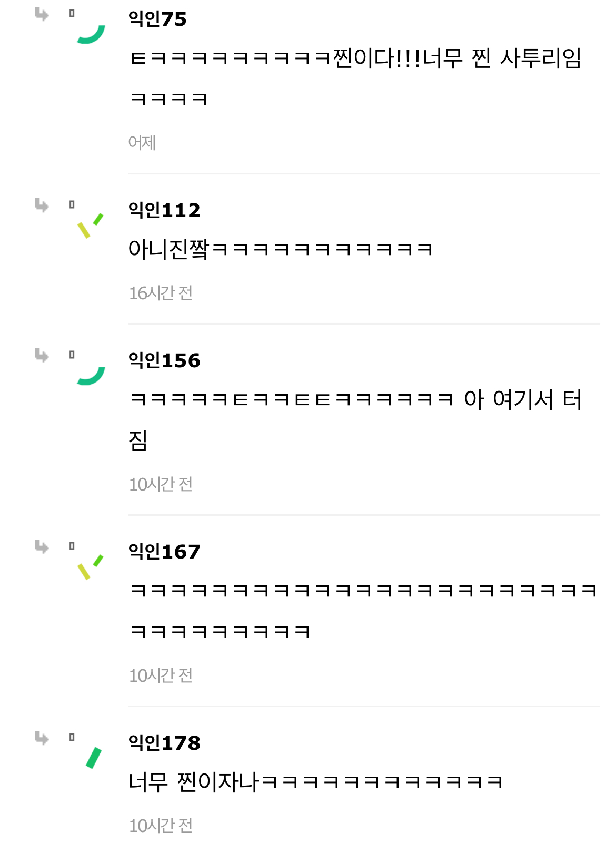
Task: Click the reply arrow beside 익인75's comment
Action: 42,14
